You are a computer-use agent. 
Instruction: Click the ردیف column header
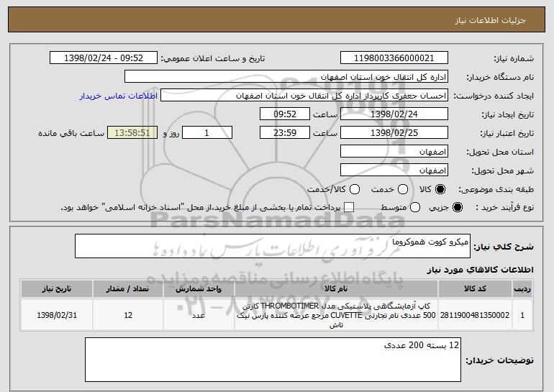522,289
